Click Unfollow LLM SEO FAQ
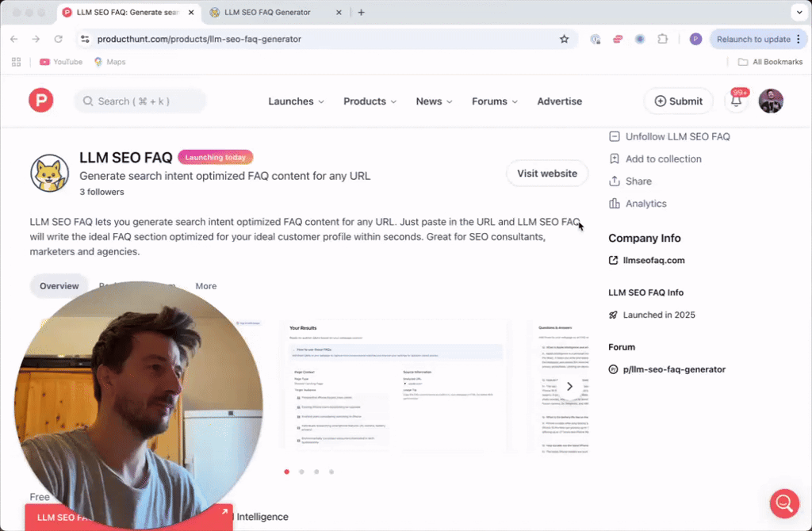The image size is (812, 531). click(669, 136)
